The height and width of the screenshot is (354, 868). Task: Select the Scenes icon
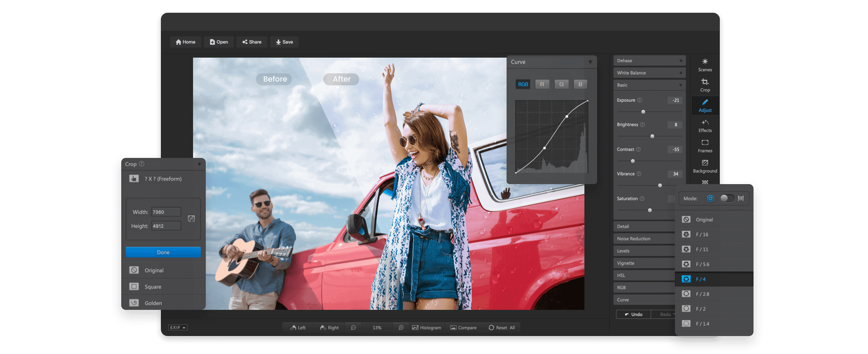705,64
